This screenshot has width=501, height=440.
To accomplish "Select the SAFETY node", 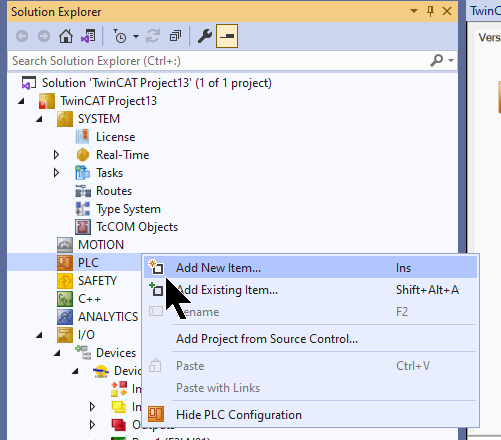I will point(97,281).
